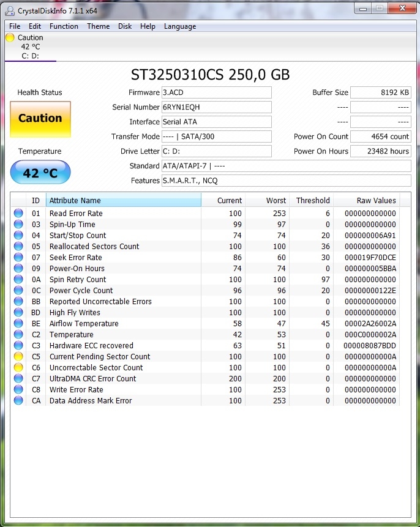Click the blue status icon for Write Error Rate
Screen dimensions: 420x527
pyautogui.click(x=18, y=389)
